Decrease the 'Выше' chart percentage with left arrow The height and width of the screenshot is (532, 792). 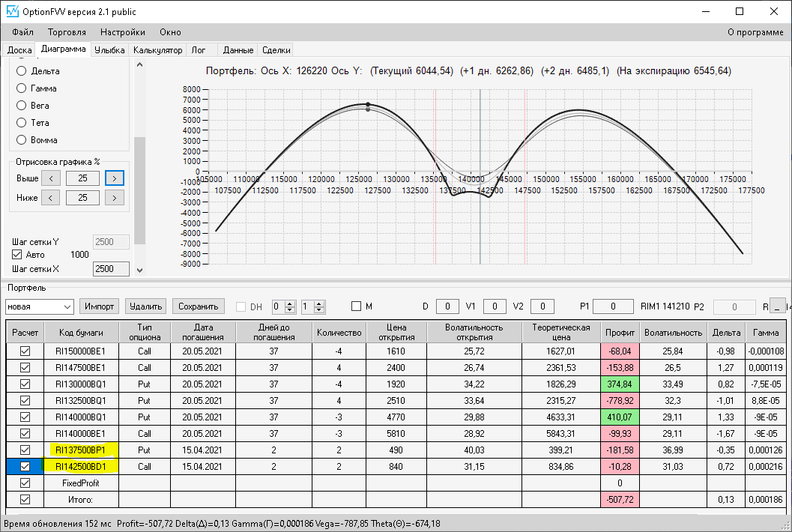coord(51,178)
